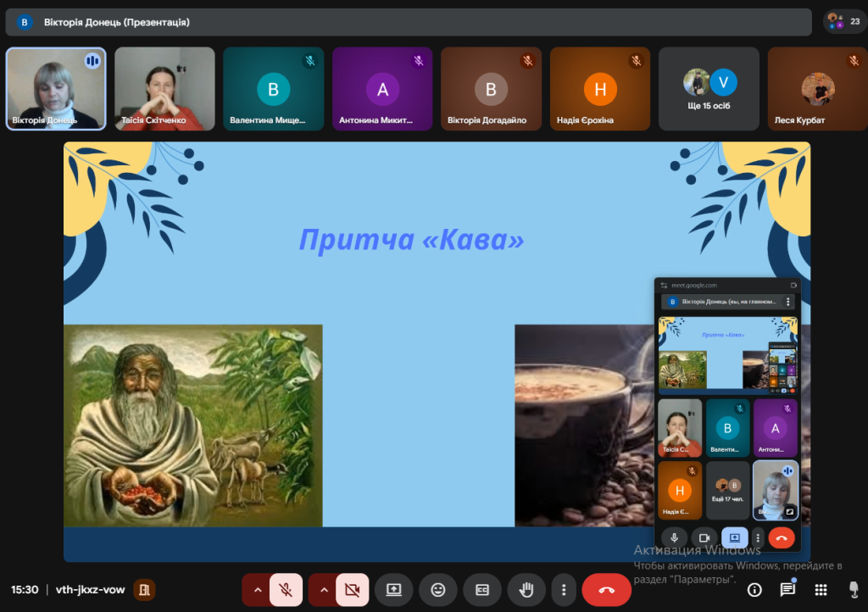Open the chat messages panel

[x=787, y=589]
